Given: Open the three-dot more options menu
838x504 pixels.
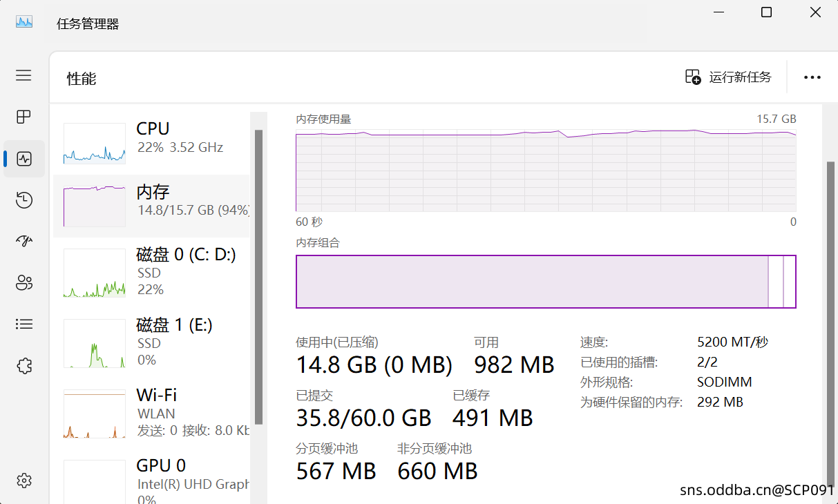Looking at the screenshot, I should [812, 77].
